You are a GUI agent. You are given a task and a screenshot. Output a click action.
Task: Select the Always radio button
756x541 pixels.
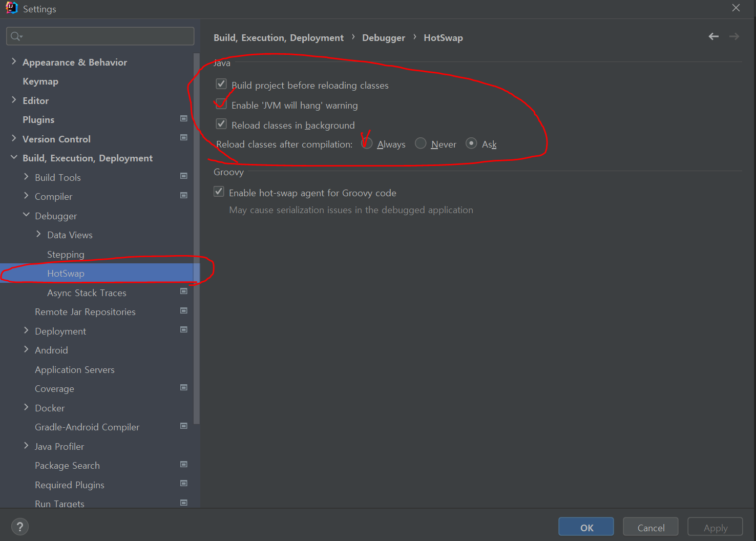(366, 143)
